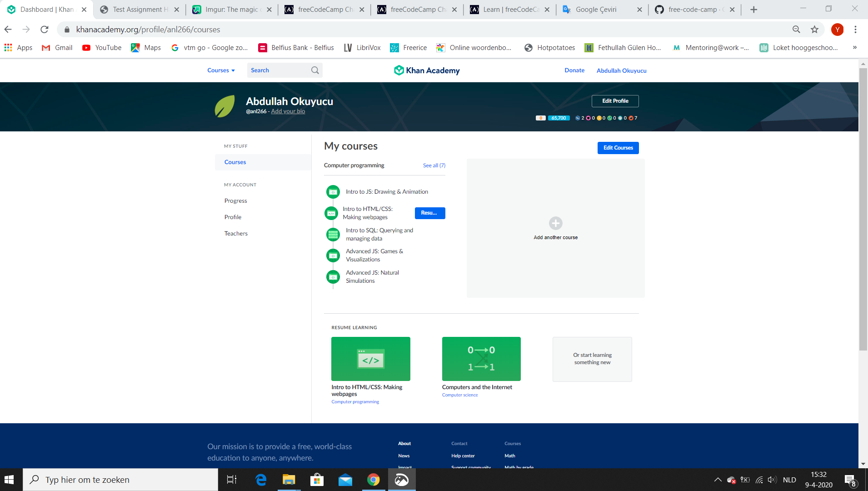Open the Chrome profile avatar Y
The height and width of the screenshot is (491, 868).
(x=837, y=30)
